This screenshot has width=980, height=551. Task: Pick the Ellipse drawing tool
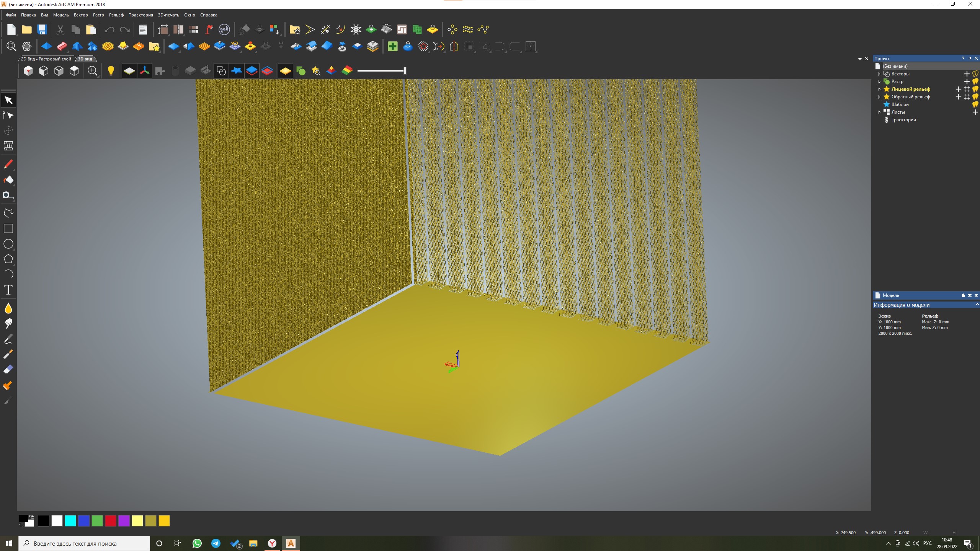pyautogui.click(x=8, y=244)
